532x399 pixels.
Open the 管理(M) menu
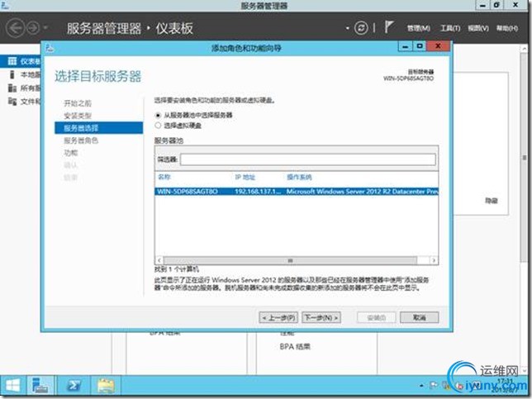point(418,28)
